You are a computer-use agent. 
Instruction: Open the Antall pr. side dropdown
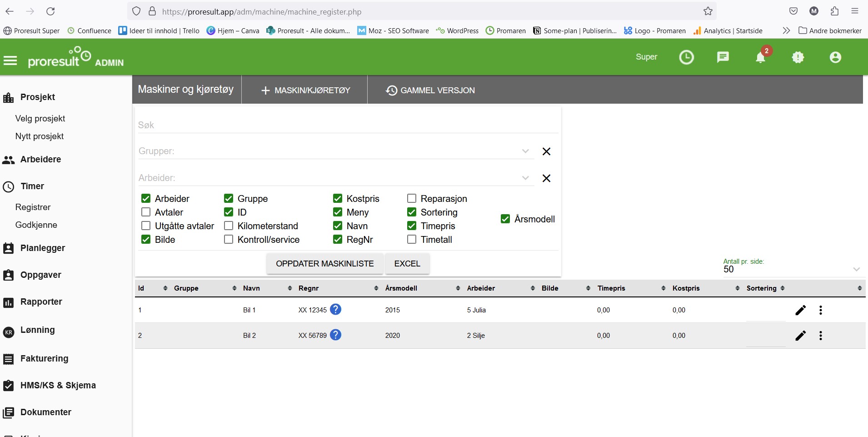pos(792,269)
